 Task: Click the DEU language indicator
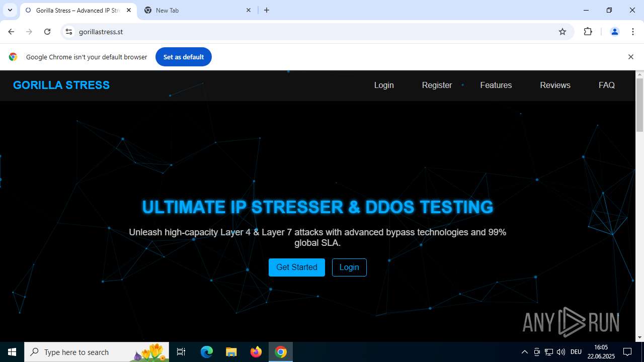(576, 352)
